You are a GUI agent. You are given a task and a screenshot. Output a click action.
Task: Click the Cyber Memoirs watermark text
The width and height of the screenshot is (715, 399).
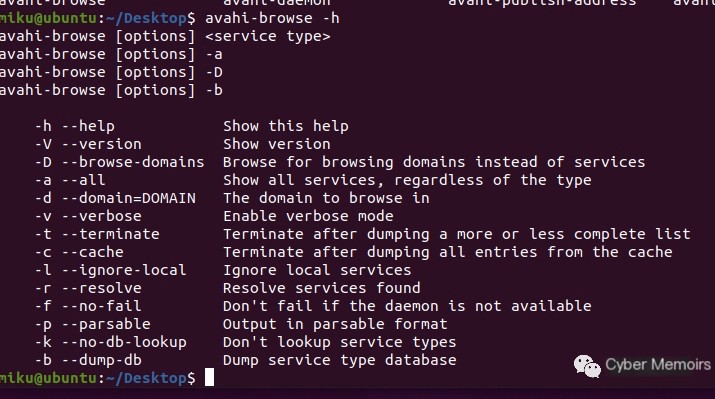(658, 365)
